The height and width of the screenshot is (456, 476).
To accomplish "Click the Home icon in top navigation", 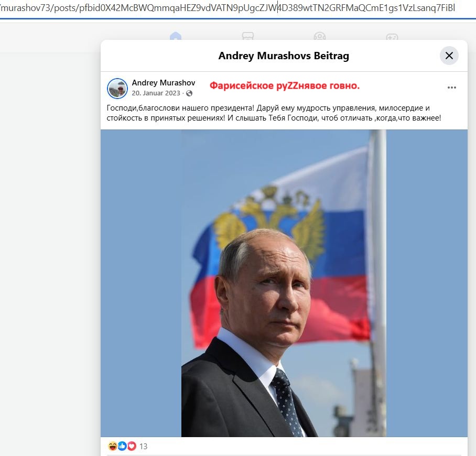I will 176,36.
